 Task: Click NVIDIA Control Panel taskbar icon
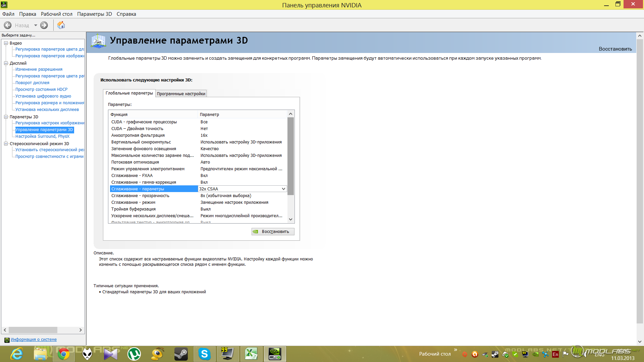(x=275, y=354)
